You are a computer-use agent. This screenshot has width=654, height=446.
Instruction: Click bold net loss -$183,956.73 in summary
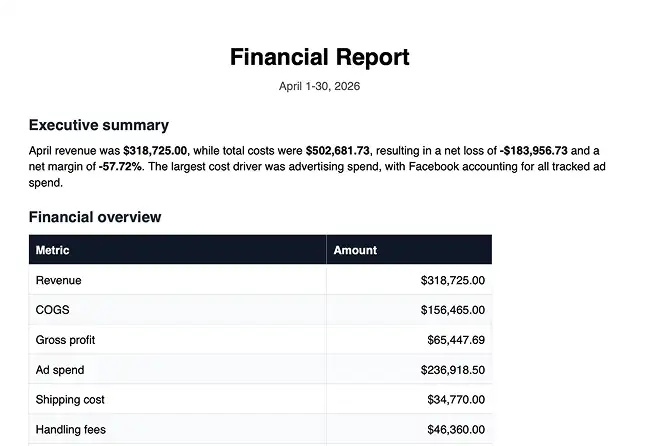point(533,151)
